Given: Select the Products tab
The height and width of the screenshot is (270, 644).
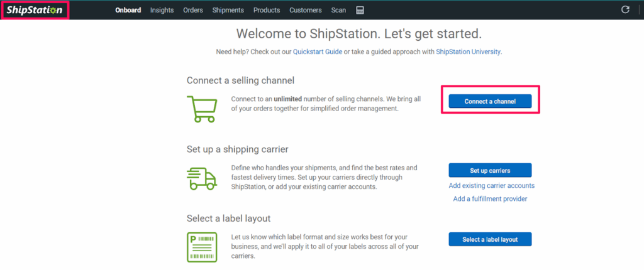Looking at the screenshot, I should [x=267, y=10].
